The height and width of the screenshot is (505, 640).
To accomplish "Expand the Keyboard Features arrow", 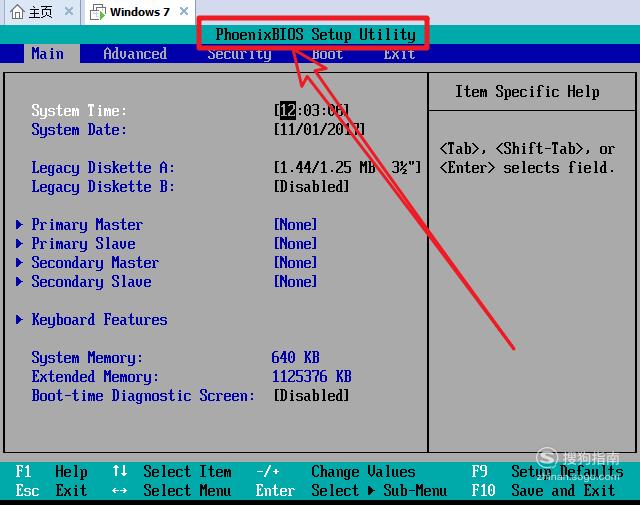I will coord(19,319).
